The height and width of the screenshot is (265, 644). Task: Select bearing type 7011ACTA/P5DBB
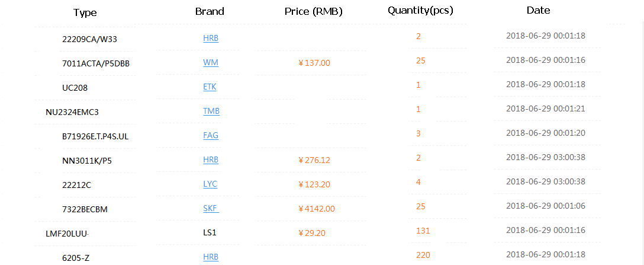(95, 63)
